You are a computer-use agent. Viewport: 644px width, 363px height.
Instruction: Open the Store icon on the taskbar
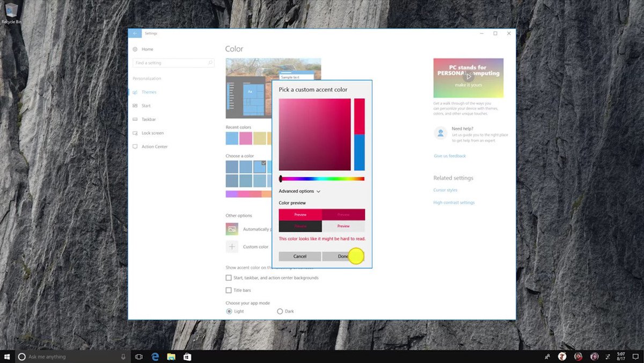coord(187,357)
